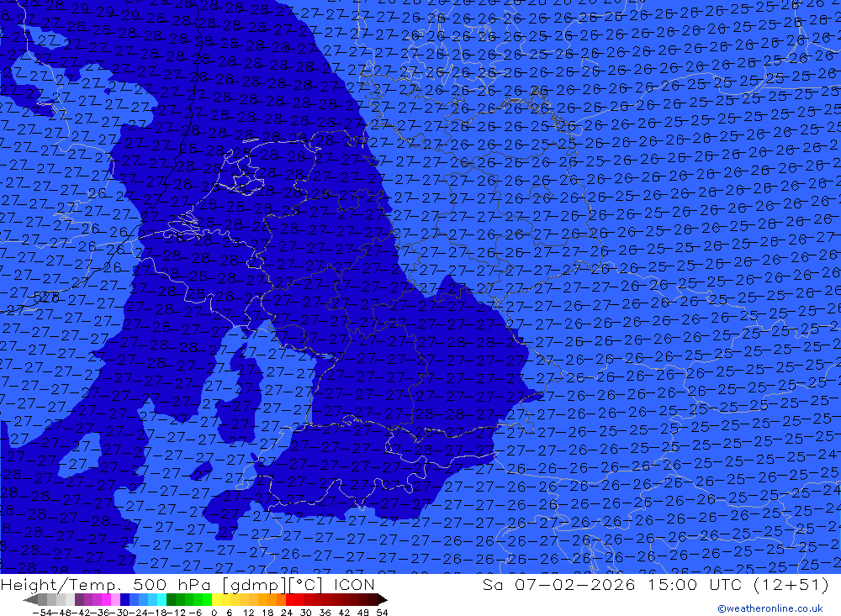Click the cyan swatch in the color scale
The width and height of the screenshot is (841, 616).
161,599
